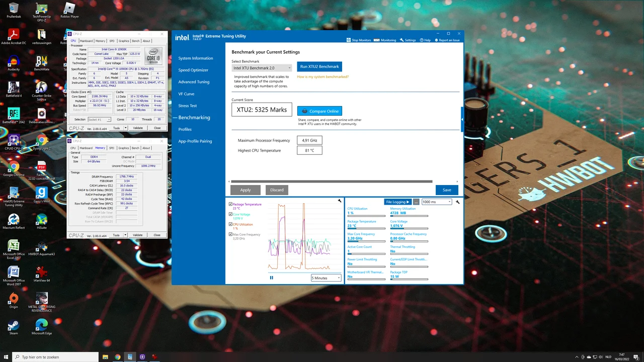
Task: Go to Stress Test in XTU sidebar
Action: coord(188,106)
